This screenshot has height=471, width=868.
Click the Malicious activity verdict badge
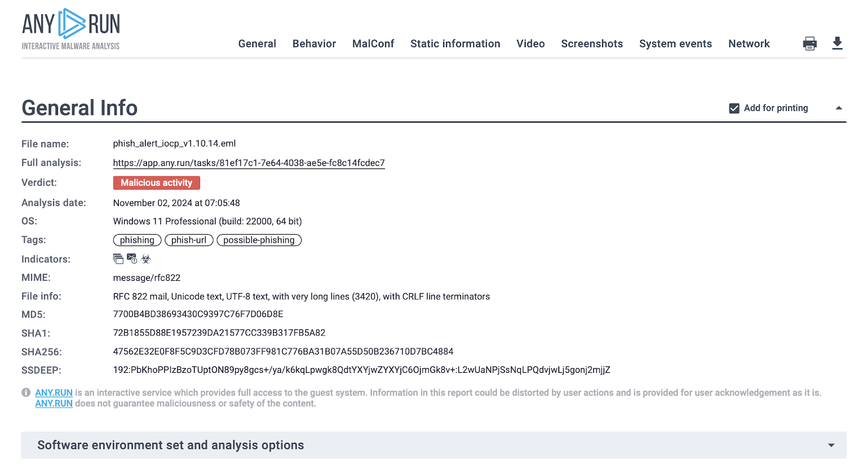coord(156,183)
